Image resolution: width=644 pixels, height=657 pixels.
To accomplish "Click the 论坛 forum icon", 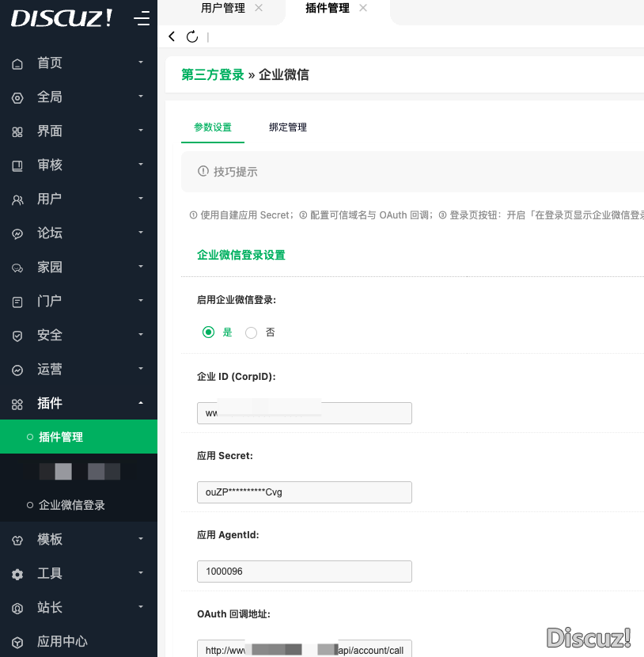I will pyautogui.click(x=17, y=234).
